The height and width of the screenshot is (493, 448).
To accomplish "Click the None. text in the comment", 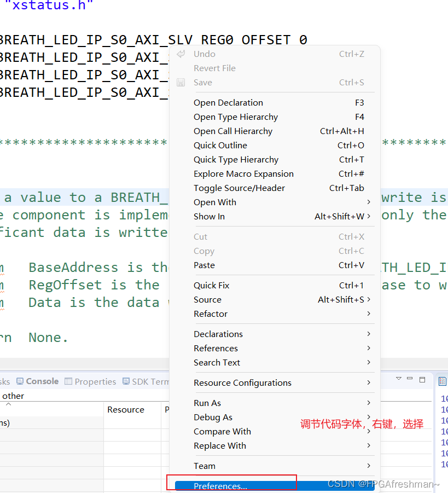I will pos(49,338).
